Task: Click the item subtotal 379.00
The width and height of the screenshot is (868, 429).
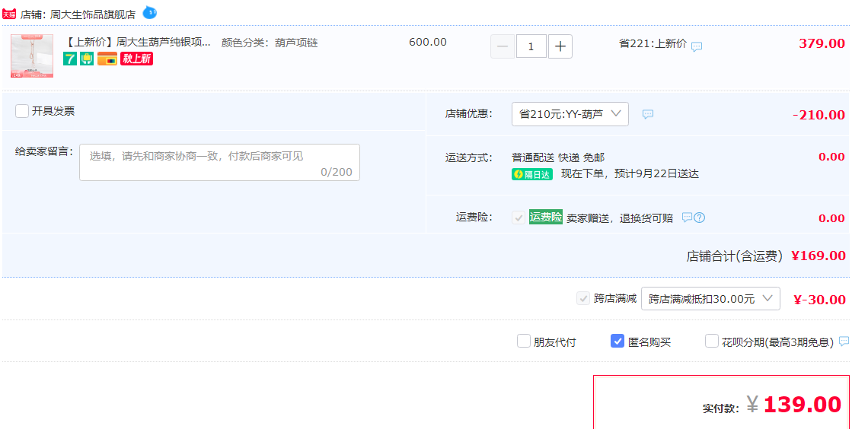Action: coord(822,43)
